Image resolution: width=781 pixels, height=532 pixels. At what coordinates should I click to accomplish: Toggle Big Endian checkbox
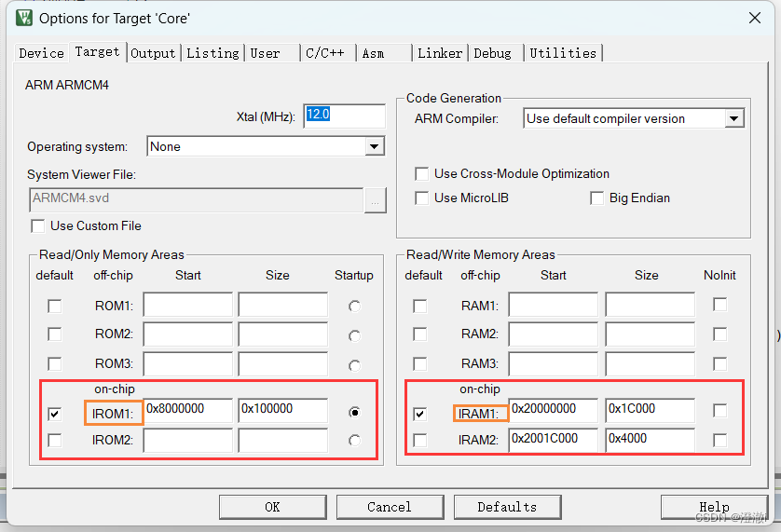(596, 198)
